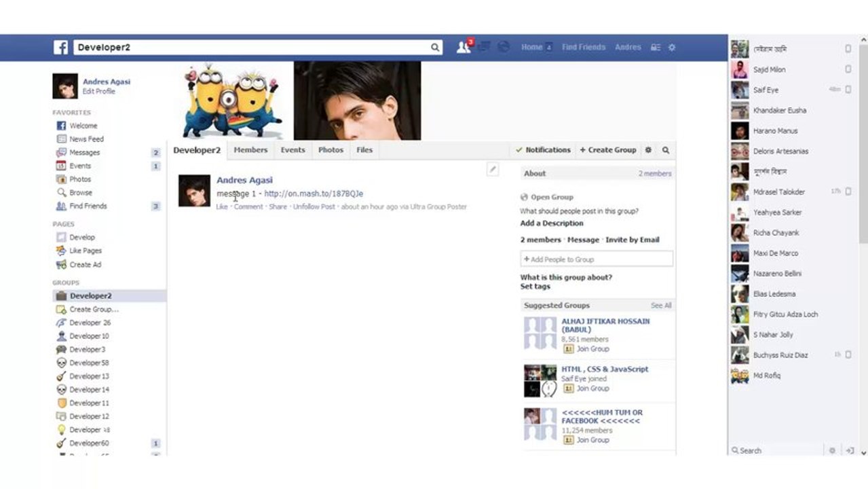
Task: Click Add a Description link
Action: (x=552, y=223)
